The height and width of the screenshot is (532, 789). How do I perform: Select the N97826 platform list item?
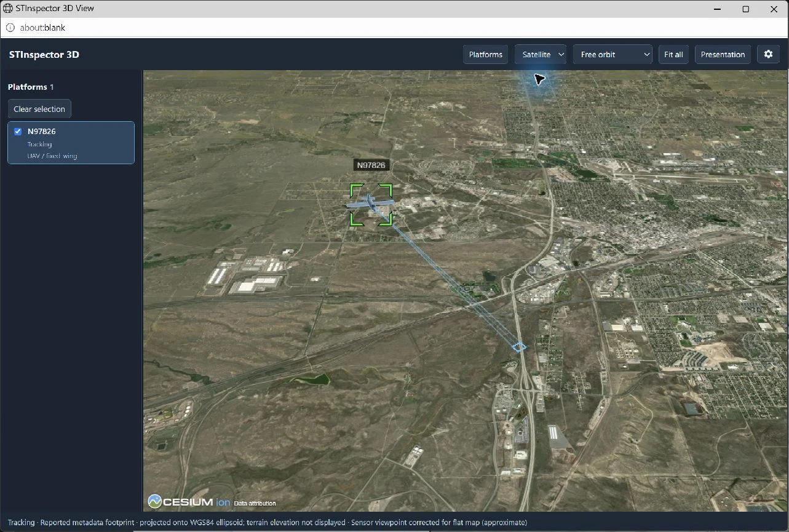[x=71, y=143]
